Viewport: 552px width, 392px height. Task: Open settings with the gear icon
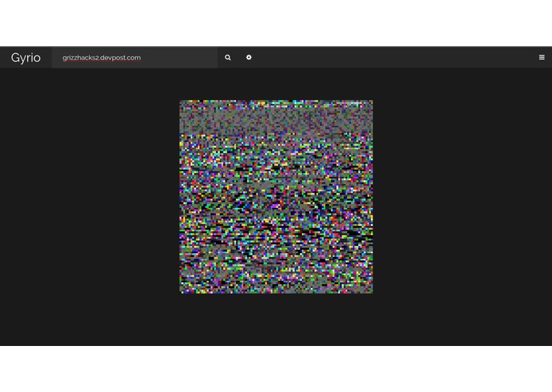pyautogui.click(x=249, y=57)
